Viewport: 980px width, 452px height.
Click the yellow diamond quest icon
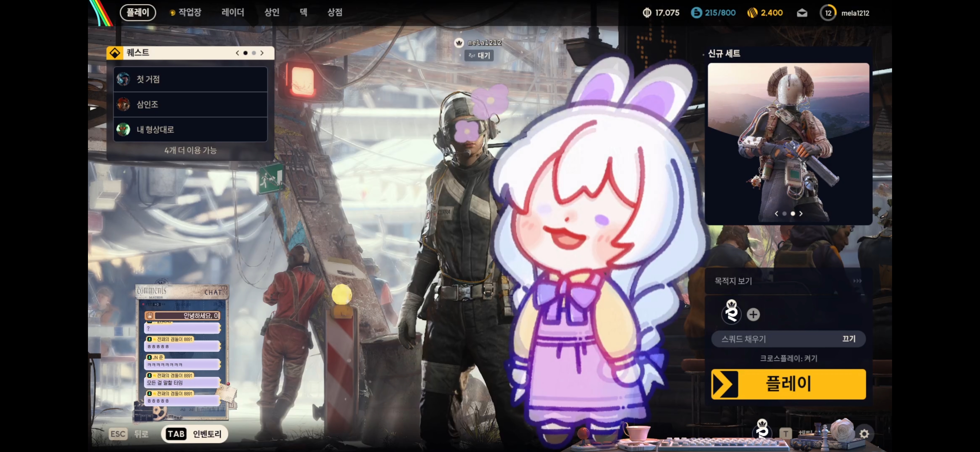tap(115, 53)
